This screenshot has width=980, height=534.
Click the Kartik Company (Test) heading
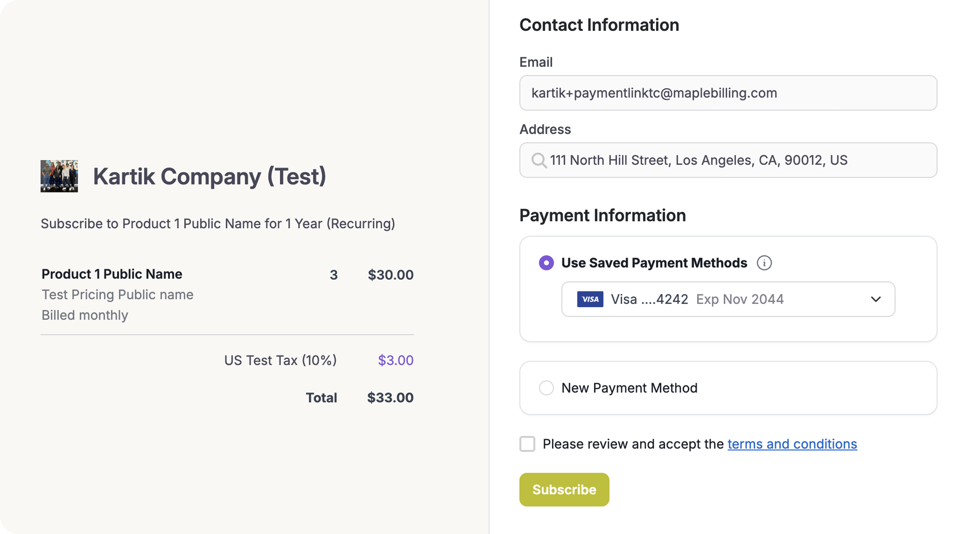[x=210, y=176]
